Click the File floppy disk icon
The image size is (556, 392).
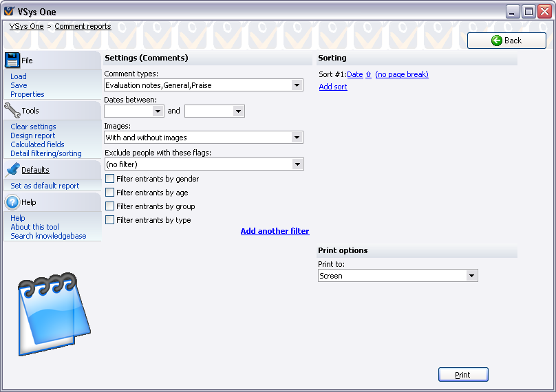12,61
